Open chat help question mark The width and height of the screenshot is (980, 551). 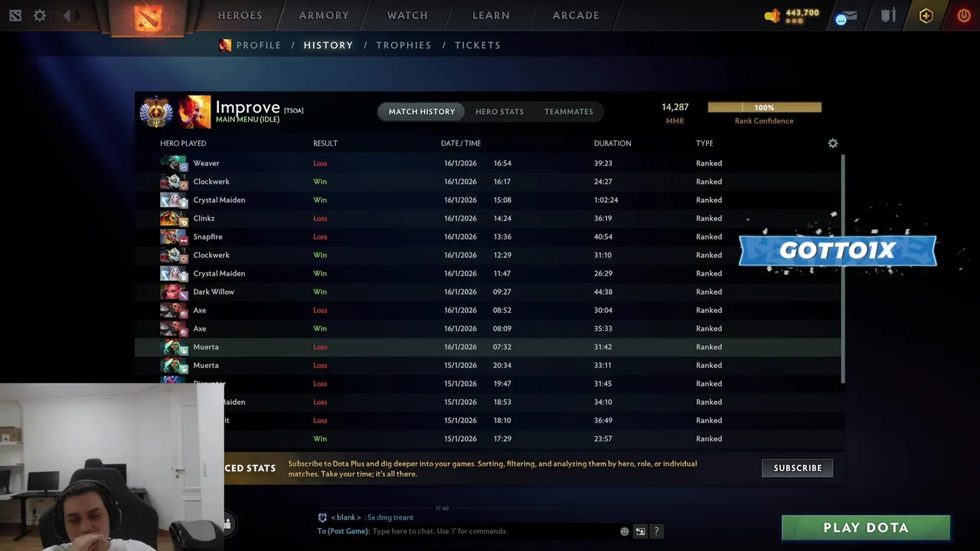tap(656, 531)
